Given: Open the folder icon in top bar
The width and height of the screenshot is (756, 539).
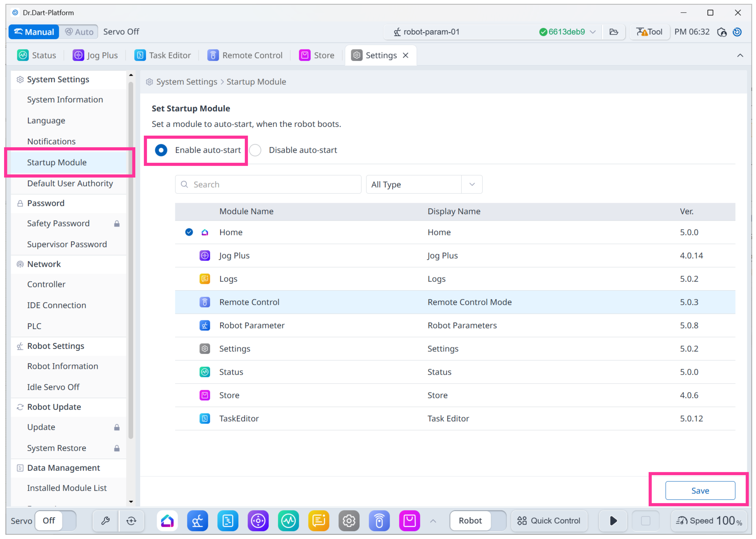Looking at the screenshot, I should coord(614,32).
